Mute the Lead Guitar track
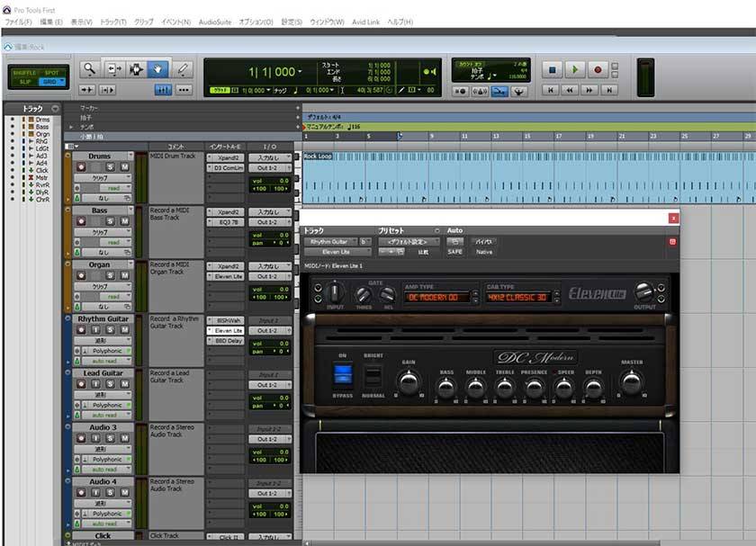The height and width of the screenshot is (546, 756). pyautogui.click(x=124, y=383)
